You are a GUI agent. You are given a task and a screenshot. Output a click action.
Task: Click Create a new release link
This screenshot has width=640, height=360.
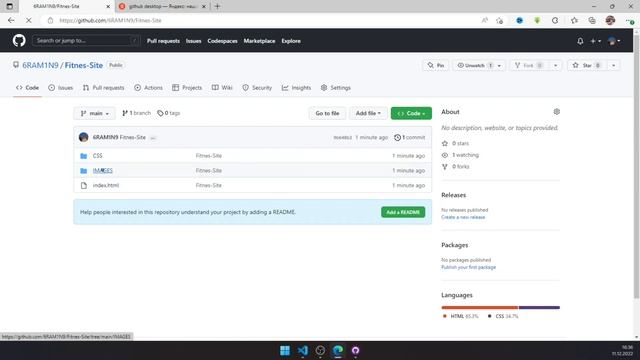click(x=463, y=217)
